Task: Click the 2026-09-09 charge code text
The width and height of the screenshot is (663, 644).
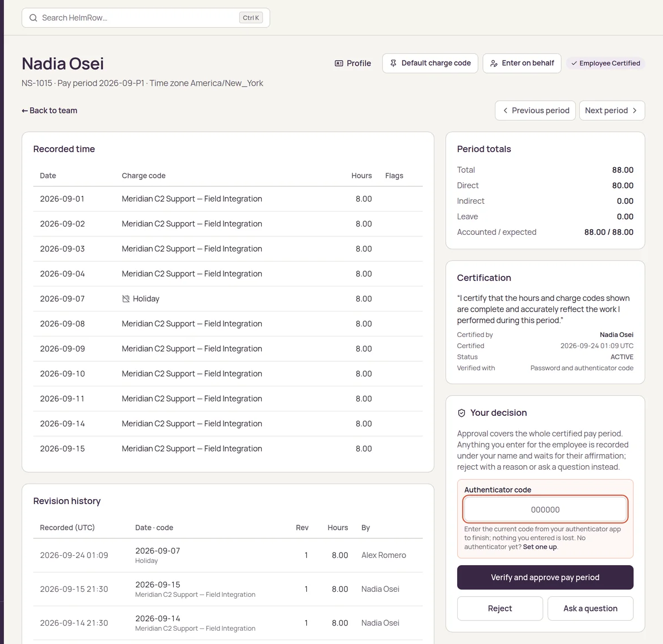Action: [192, 349]
